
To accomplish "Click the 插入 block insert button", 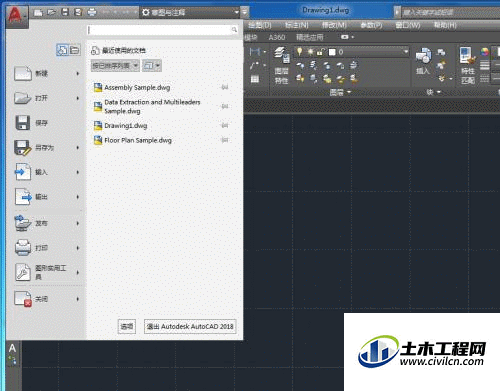I will pyautogui.click(x=423, y=61).
